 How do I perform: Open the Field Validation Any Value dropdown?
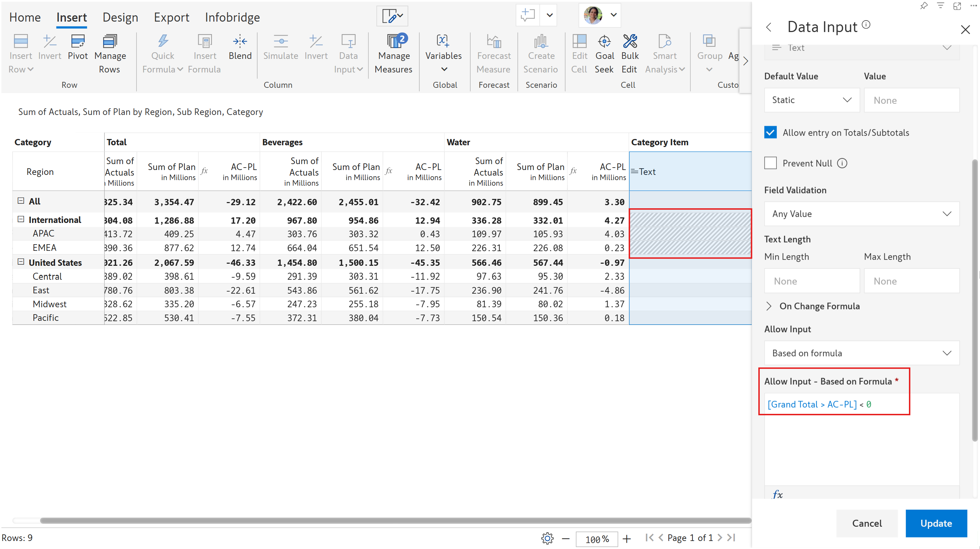(861, 214)
